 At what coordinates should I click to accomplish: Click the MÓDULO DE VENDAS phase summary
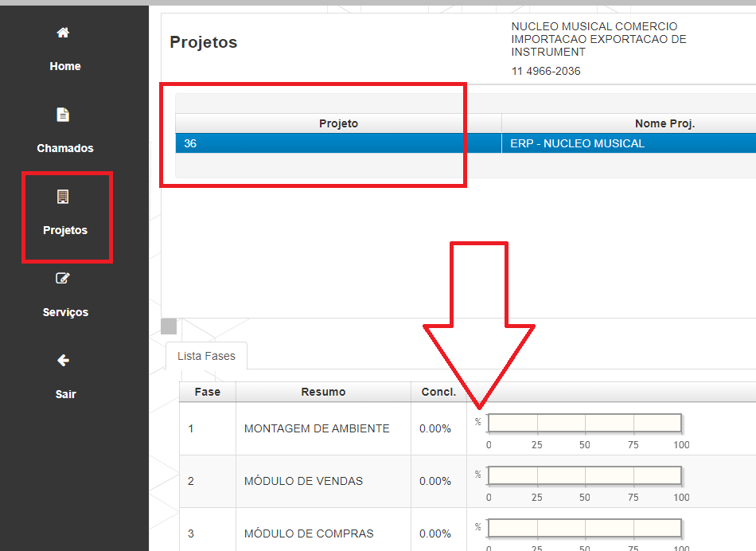pos(303,481)
